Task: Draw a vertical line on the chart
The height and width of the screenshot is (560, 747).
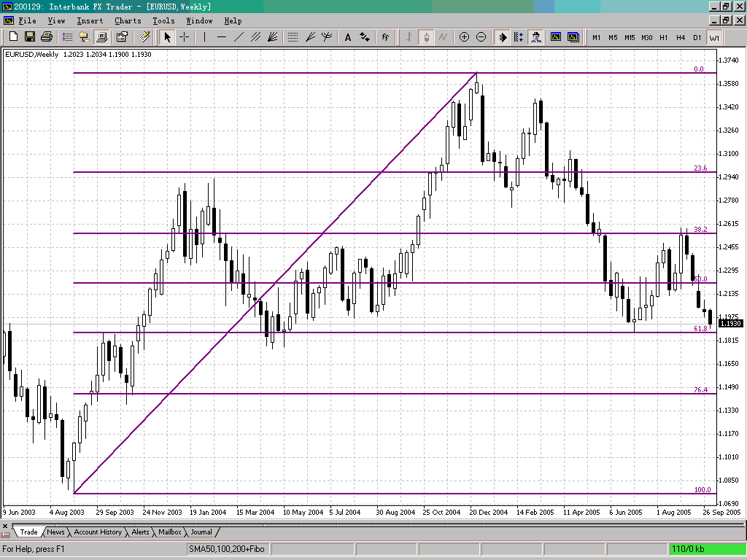Action: [x=204, y=37]
